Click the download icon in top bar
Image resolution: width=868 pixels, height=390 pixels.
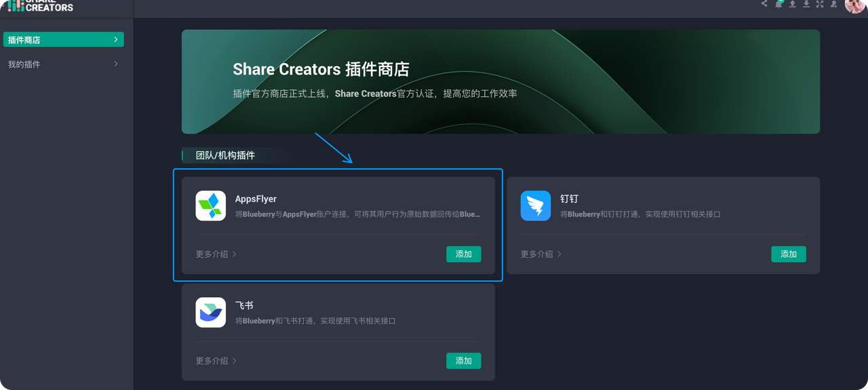tap(806, 3)
